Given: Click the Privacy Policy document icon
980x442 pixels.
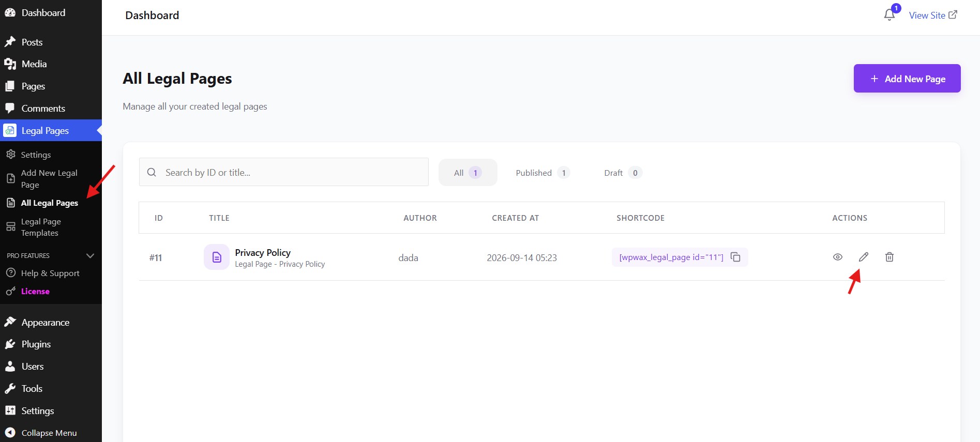Looking at the screenshot, I should click(x=217, y=257).
